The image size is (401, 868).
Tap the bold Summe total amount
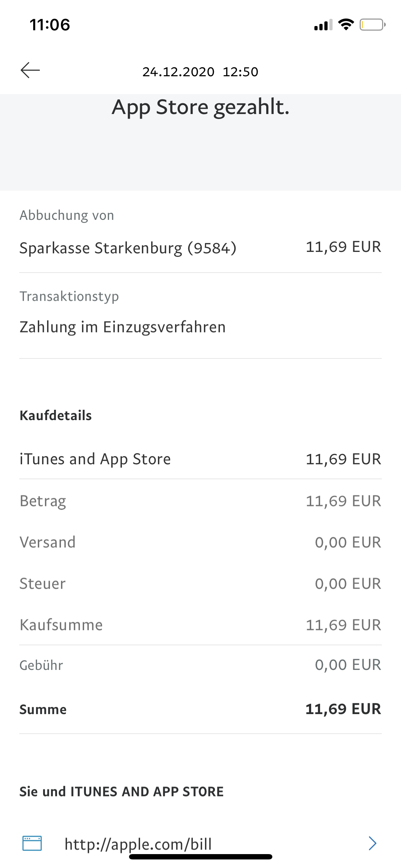click(343, 709)
